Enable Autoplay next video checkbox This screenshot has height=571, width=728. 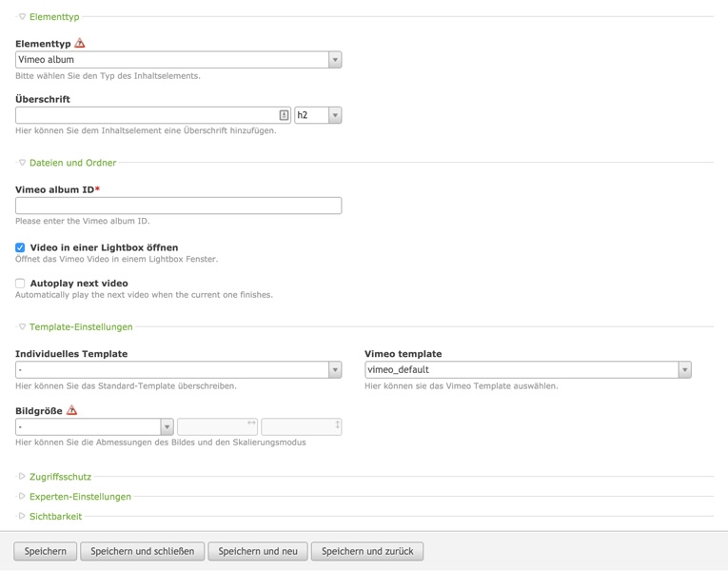[20, 284]
